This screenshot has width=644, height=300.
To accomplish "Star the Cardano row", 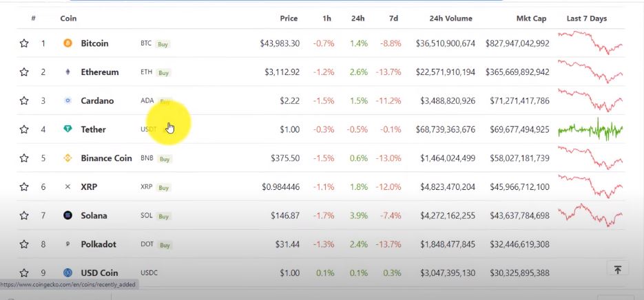I will coord(24,101).
